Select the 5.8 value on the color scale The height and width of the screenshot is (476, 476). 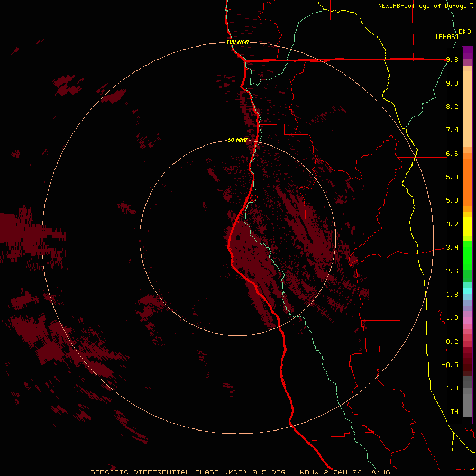coord(452,177)
